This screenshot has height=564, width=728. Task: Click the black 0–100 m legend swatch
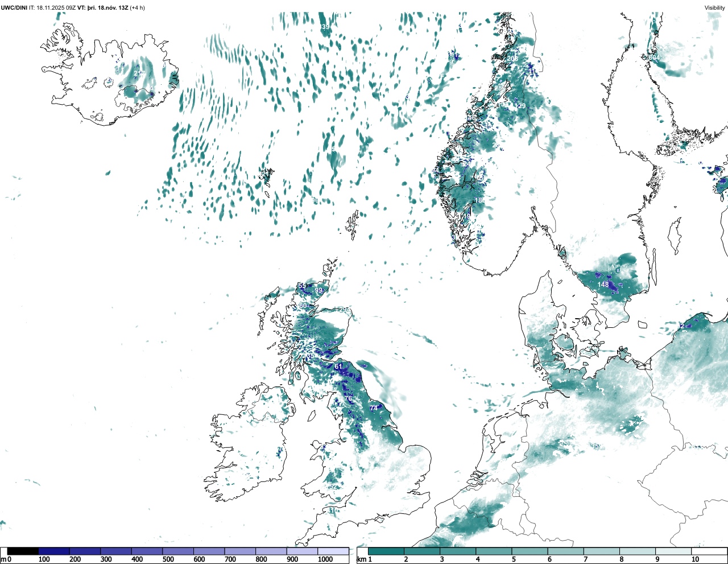click(x=23, y=551)
